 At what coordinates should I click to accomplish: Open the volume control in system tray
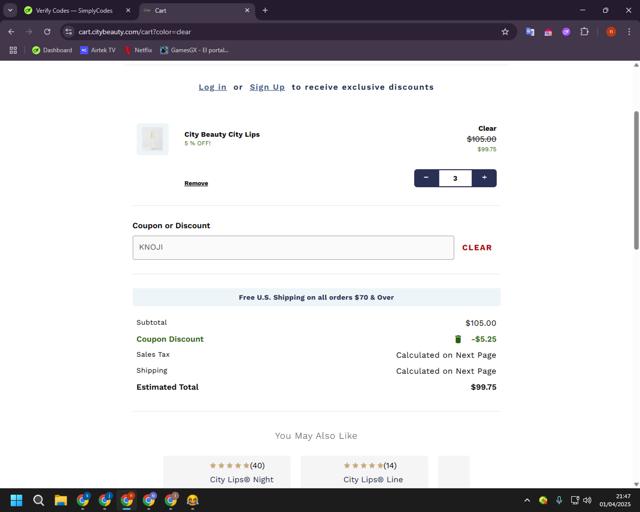pos(587,500)
